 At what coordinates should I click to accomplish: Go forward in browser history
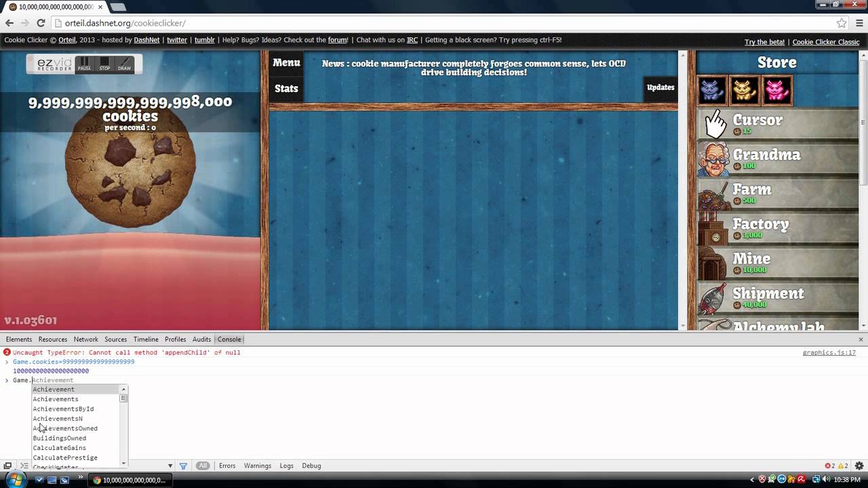click(25, 23)
